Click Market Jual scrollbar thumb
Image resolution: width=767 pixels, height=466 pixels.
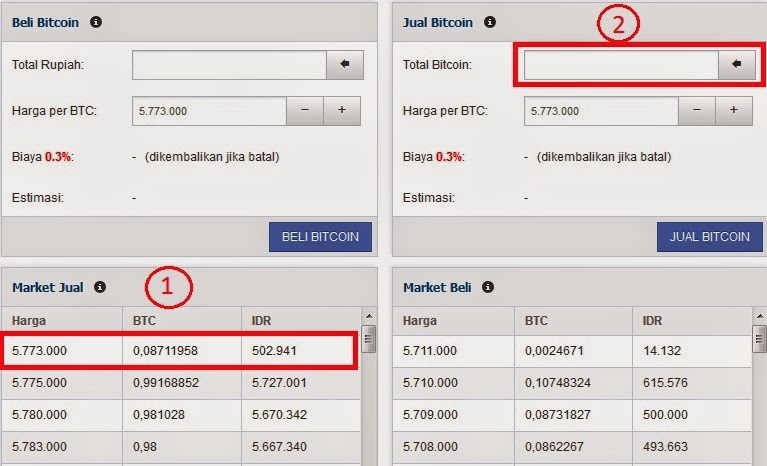pos(369,338)
